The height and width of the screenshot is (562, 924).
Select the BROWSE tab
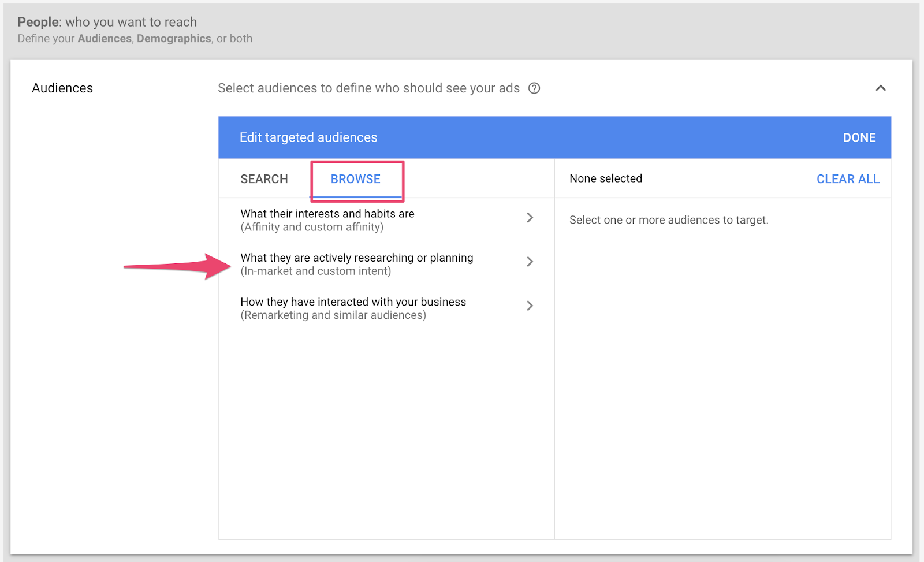355,179
